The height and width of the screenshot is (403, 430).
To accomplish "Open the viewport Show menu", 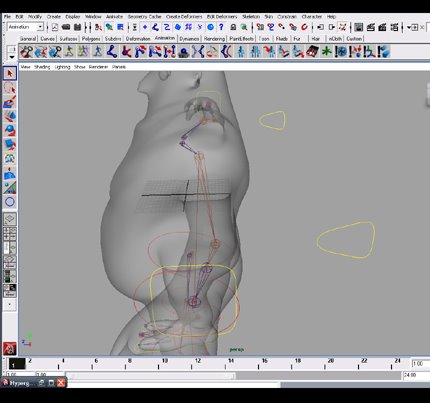I will (80, 67).
